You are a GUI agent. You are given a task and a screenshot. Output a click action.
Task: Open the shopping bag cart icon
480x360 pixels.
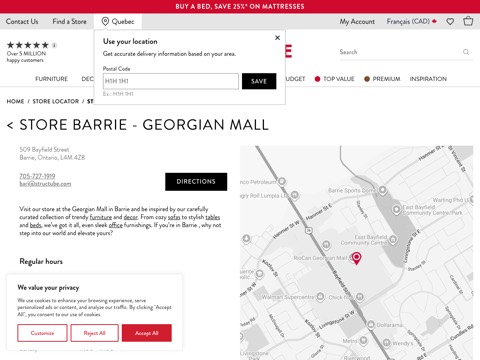tap(468, 21)
